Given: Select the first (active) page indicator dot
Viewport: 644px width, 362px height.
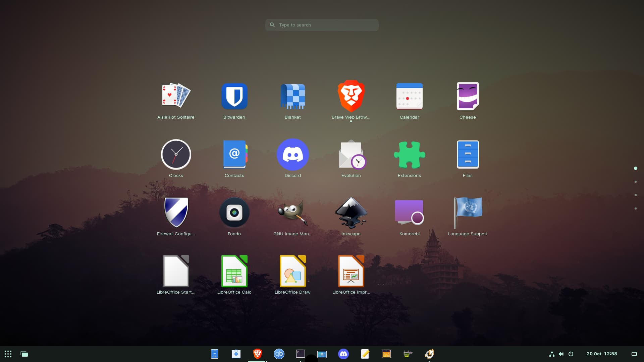Looking at the screenshot, I should click(x=636, y=168).
